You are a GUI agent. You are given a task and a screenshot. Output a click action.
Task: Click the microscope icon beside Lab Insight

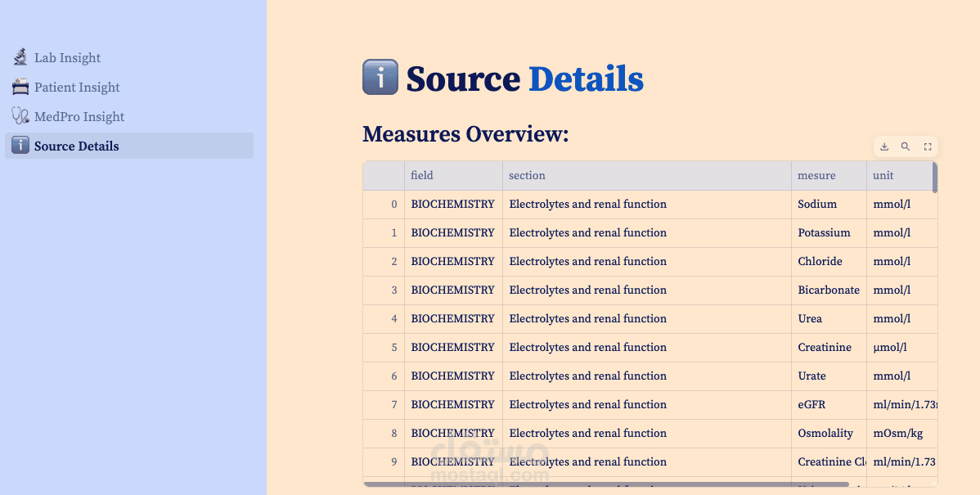click(x=20, y=57)
